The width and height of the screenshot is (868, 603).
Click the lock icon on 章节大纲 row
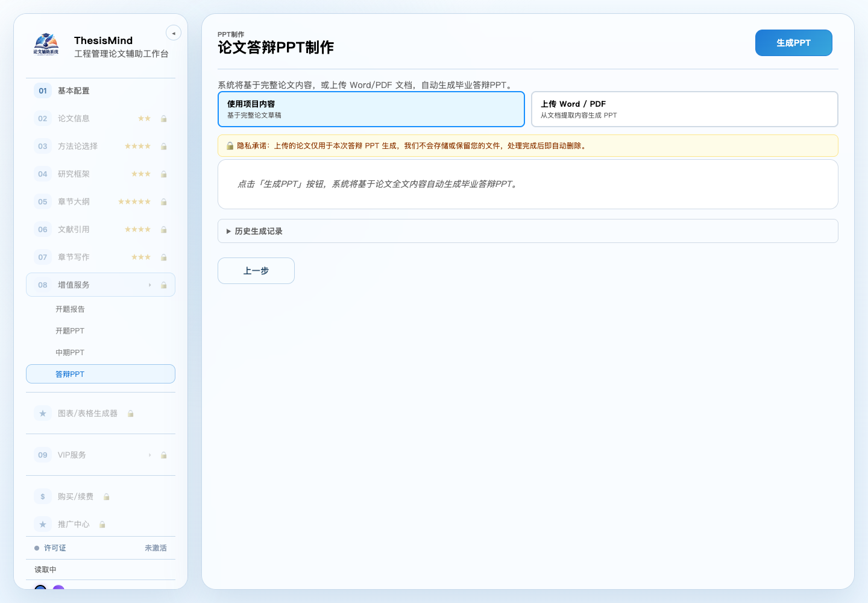pyautogui.click(x=164, y=202)
